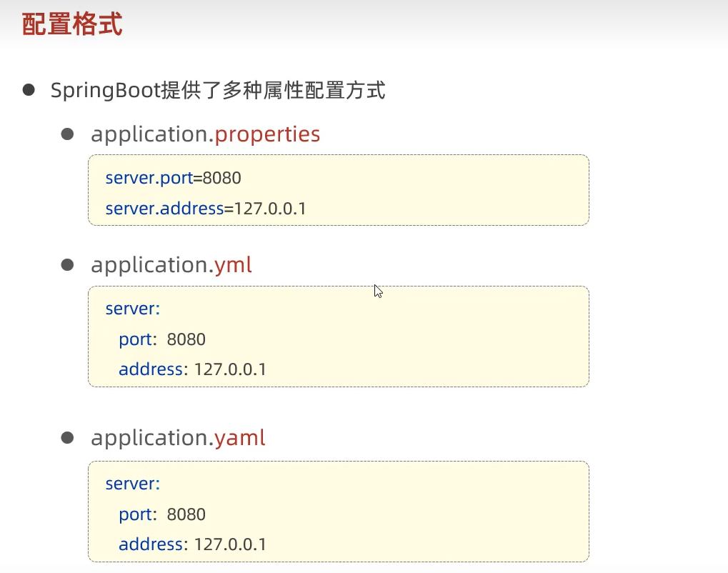Click the bullet dot beside application.properties
Screen dimensions: 728x573
pos(68,134)
